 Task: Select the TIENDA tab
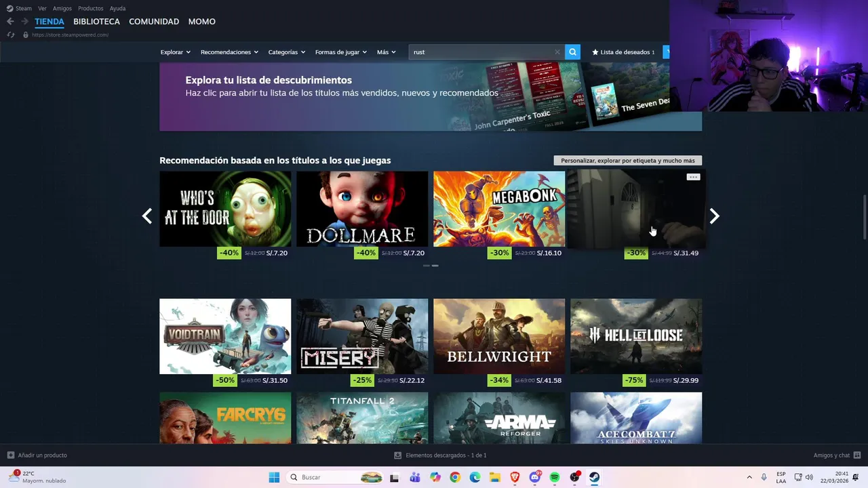[50, 22]
